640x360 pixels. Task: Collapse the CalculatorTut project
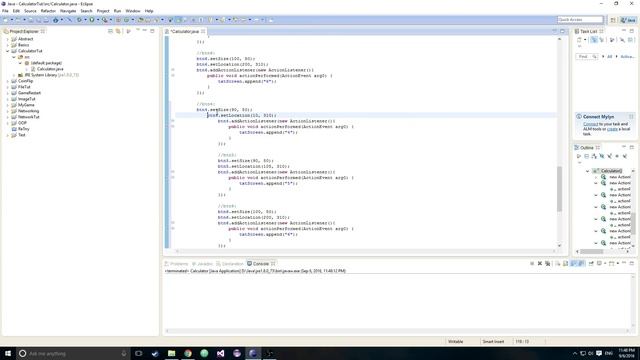(7, 51)
